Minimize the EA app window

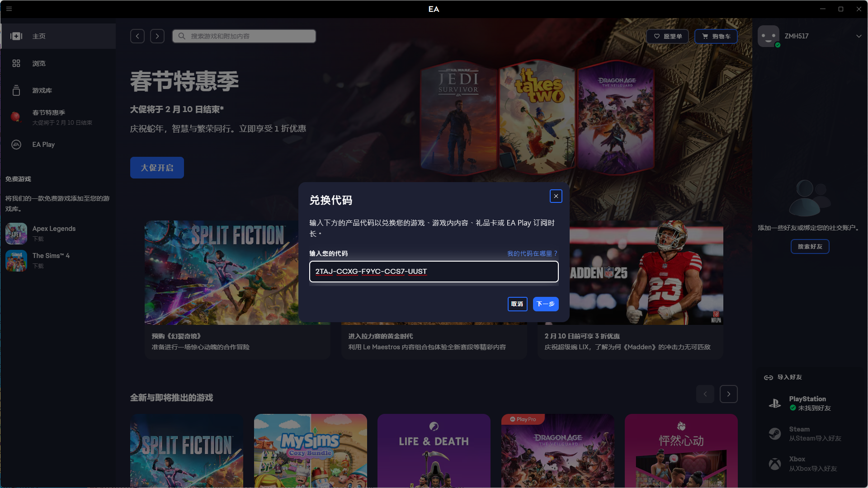pyautogui.click(x=823, y=9)
